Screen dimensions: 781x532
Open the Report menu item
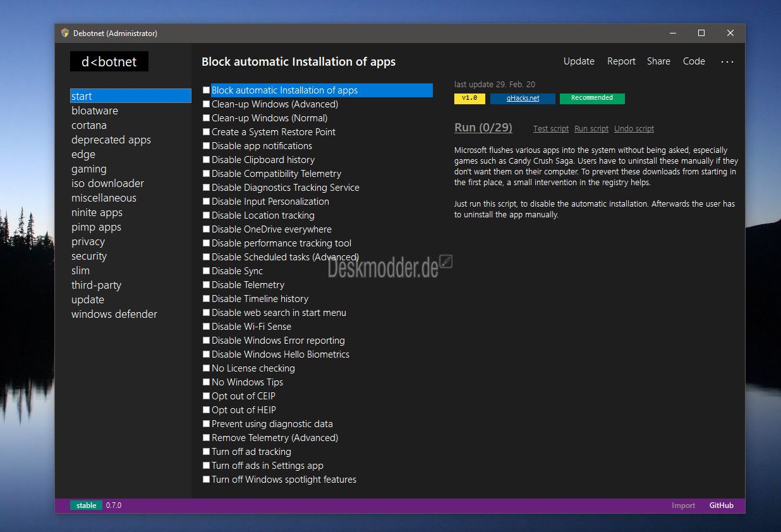(x=621, y=61)
